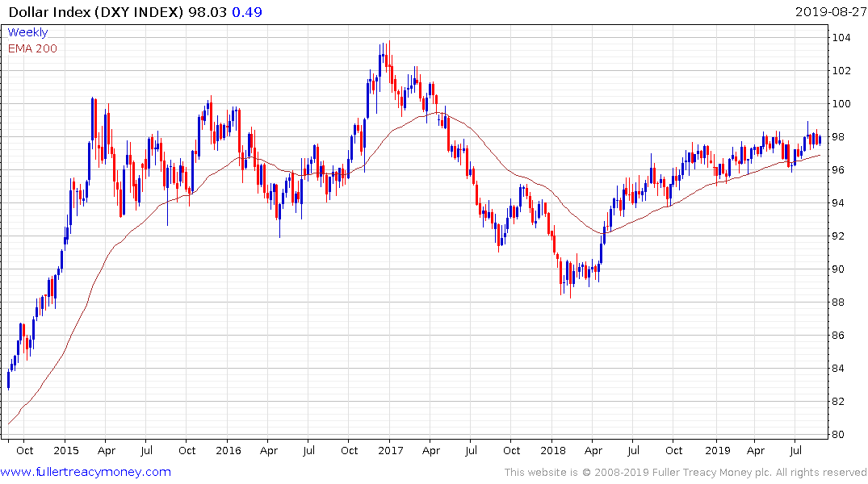This screenshot has height=484, width=868.
Task: Click the '100' price axis label
Action: [x=841, y=104]
